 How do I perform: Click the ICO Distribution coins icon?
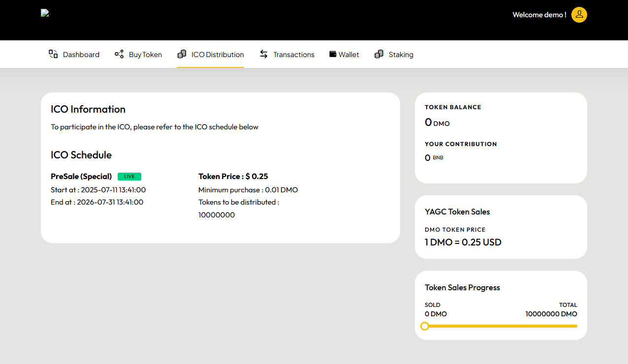coord(182,54)
